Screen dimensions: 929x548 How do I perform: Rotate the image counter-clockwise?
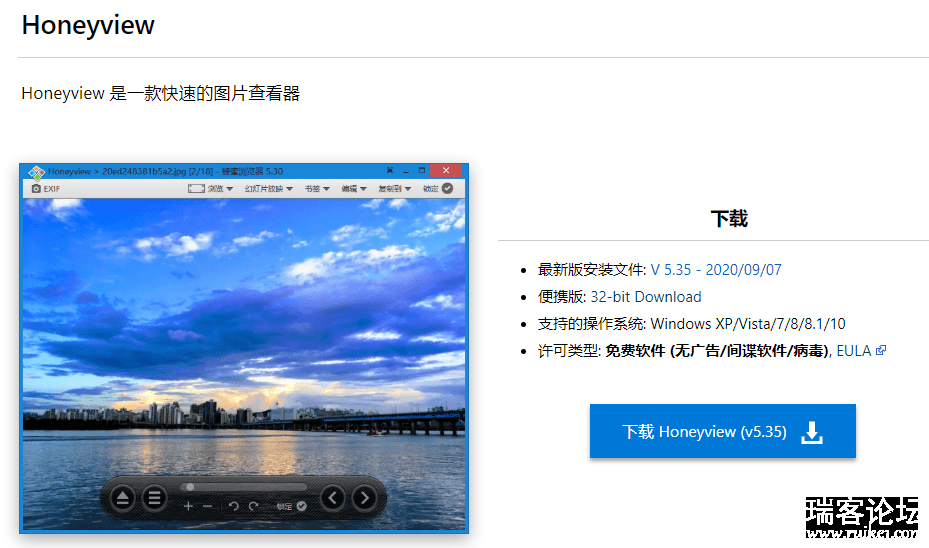[x=233, y=506]
